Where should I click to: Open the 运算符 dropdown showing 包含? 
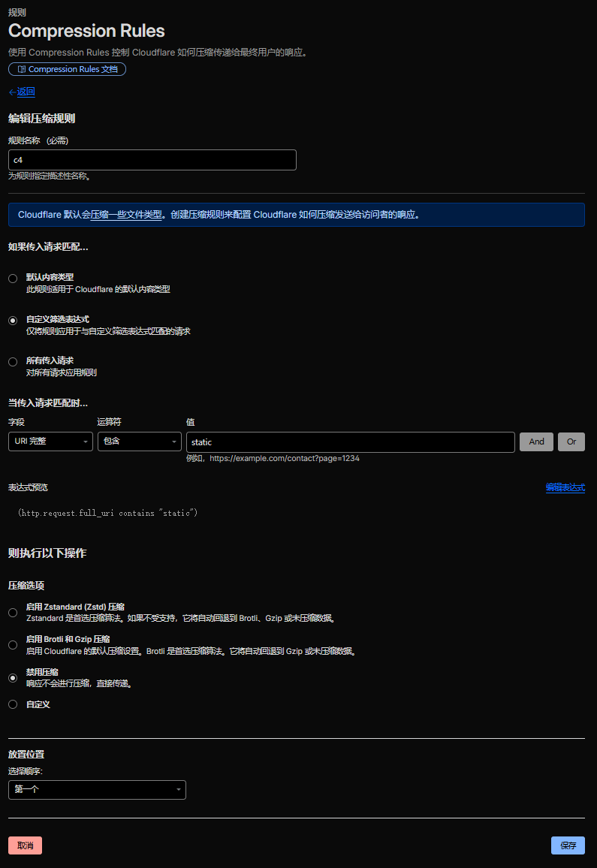(x=139, y=442)
